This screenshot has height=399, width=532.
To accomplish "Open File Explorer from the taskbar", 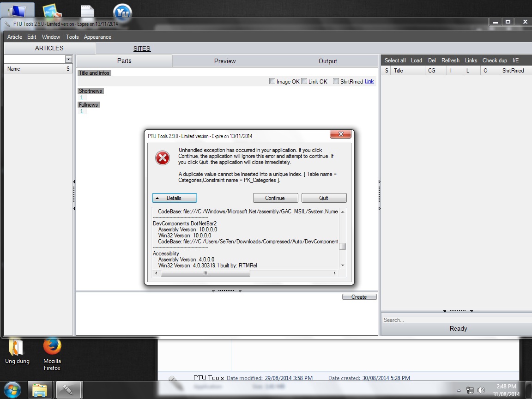I will pos(40,390).
